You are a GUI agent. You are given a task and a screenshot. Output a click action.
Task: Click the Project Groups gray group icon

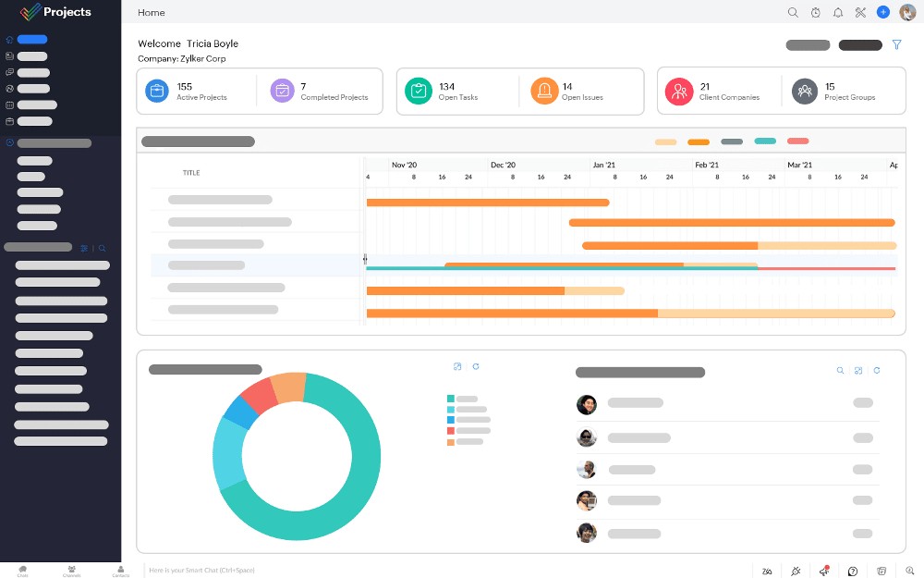(805, 92)
